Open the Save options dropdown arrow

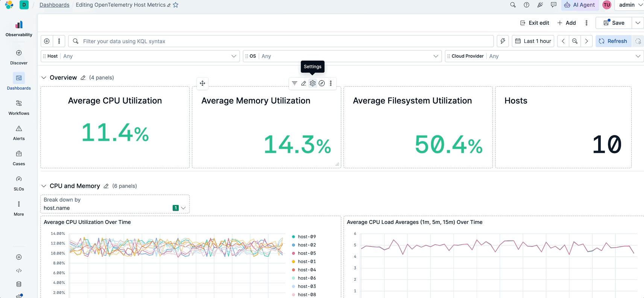pyautogui.click(x=638, y=23)
